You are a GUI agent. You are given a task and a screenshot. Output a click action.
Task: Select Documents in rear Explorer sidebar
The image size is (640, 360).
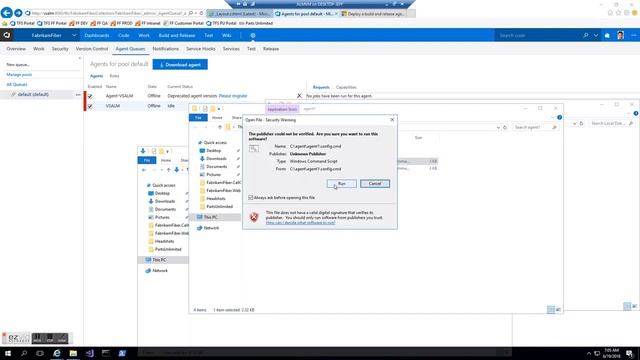165,209
